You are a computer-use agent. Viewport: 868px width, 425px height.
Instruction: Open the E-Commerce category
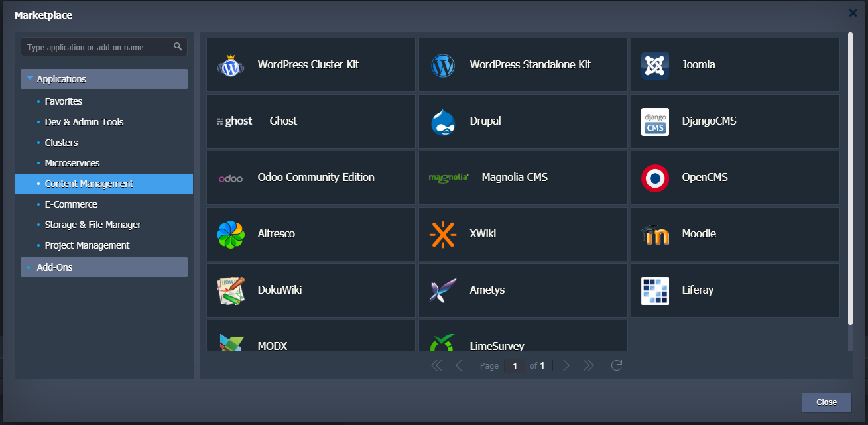point(71,204)
